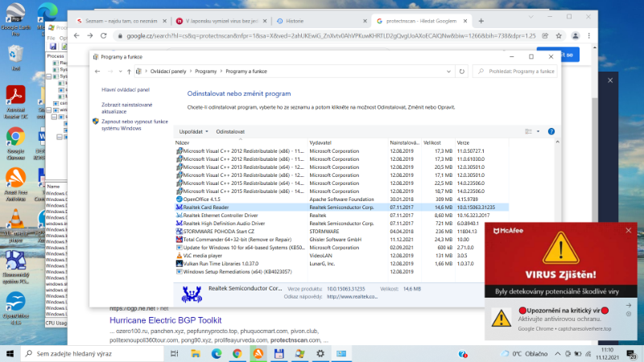Click Chrome reload page button
The width and height of the screenshot is (644, 362).
(104, 35)
